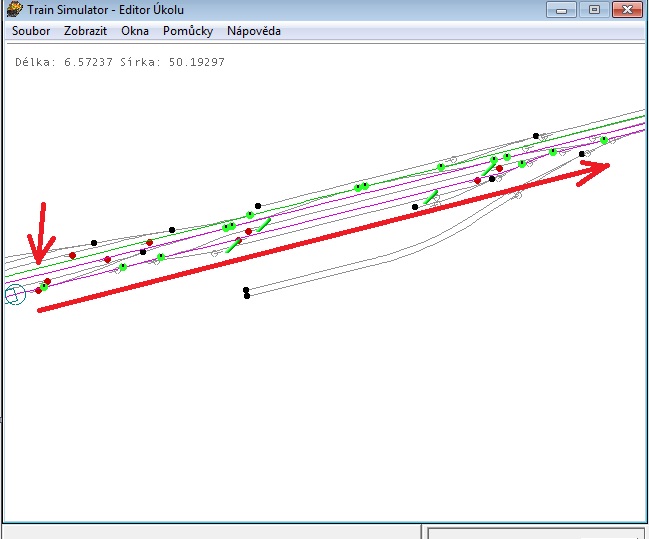This screenshot has height=539, width=649.
Task: Open the Okna menu
Action: [x=135, y=31]
